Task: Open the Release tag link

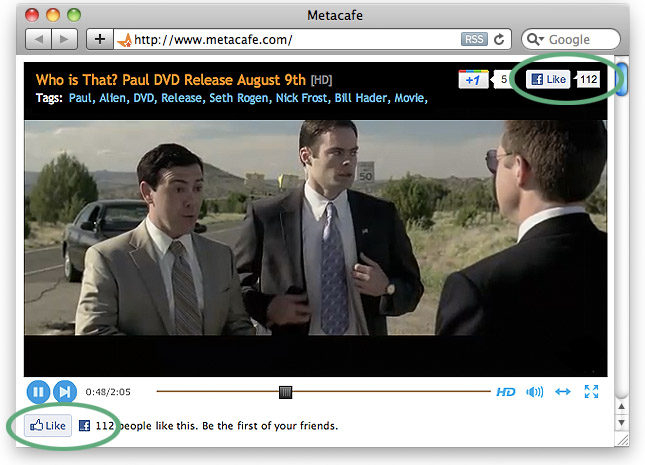Action: [x=183, y=98]
